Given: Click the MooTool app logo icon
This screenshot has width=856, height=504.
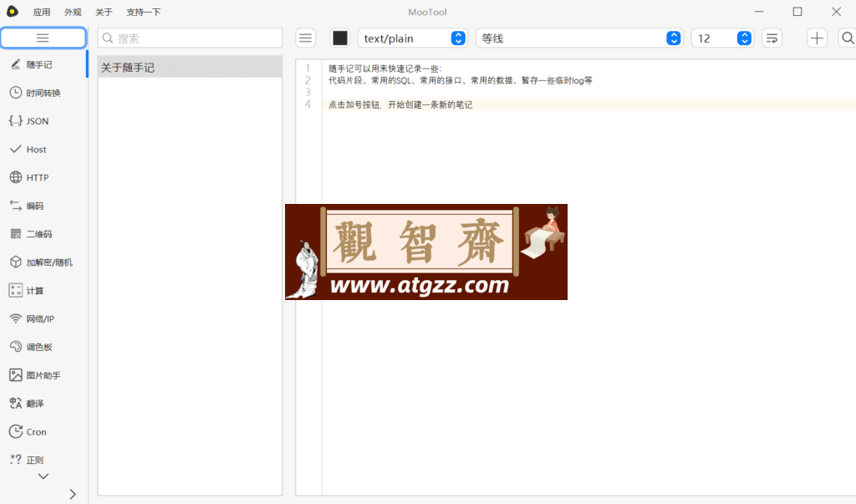Looking at the screenshot, I should coord(12,12).
